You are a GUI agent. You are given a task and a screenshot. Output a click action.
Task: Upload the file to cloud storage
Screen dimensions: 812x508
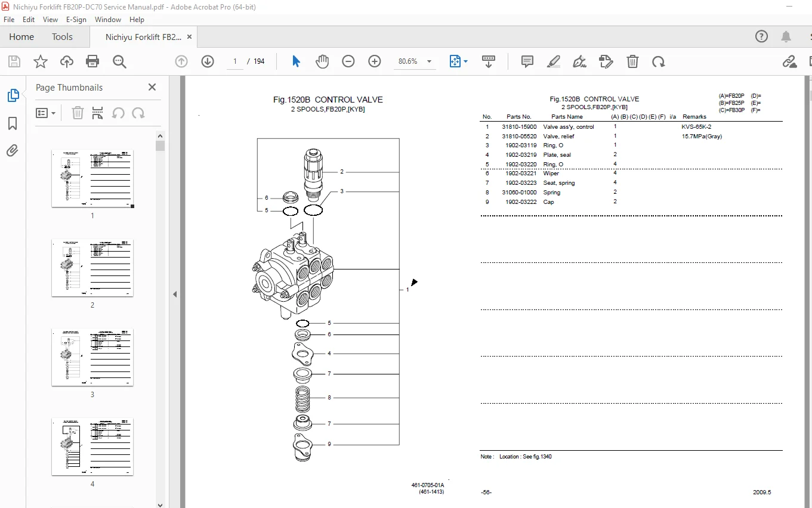pos(67,61)
